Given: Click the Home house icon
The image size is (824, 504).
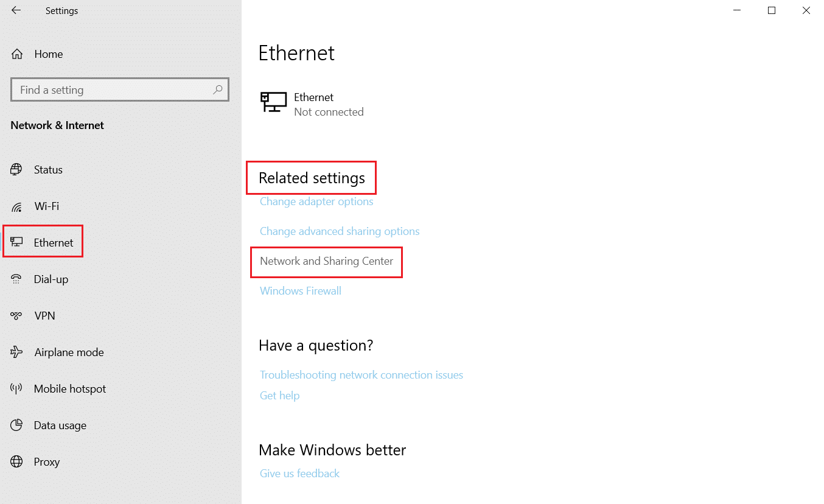Looking at the screenshot, I should (x=17, y=54).
